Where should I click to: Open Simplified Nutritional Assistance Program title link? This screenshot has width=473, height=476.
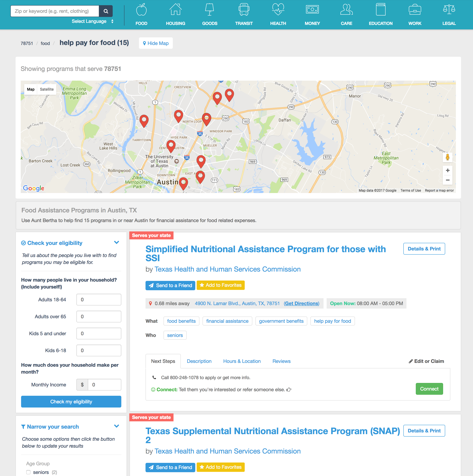point(265,253)
